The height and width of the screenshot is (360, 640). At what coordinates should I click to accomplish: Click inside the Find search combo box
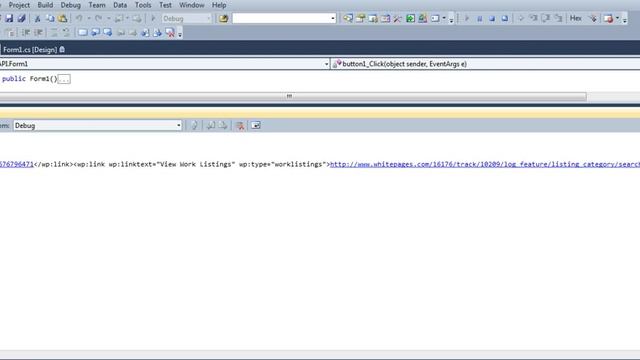click(x=281, y=18)
